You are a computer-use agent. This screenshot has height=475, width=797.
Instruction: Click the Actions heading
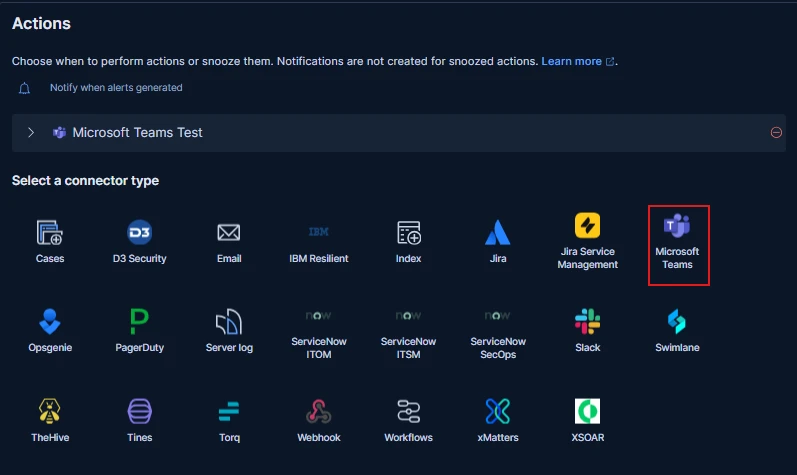click(41, 23)
